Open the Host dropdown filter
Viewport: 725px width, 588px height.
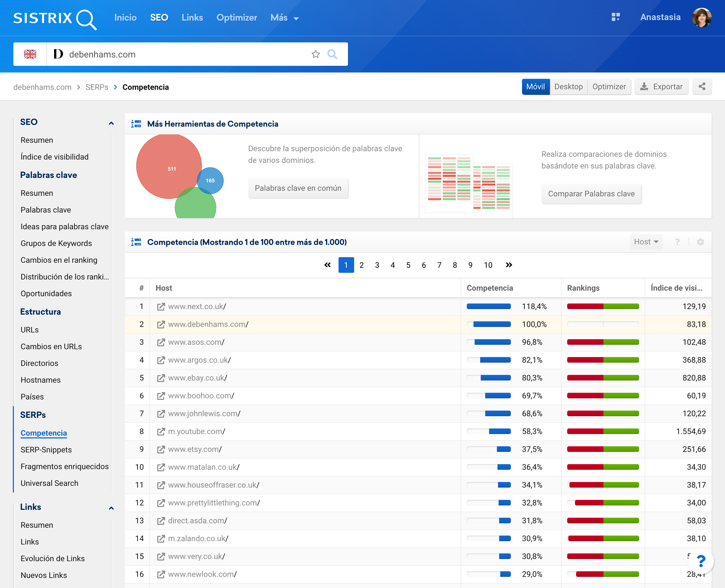646,242
